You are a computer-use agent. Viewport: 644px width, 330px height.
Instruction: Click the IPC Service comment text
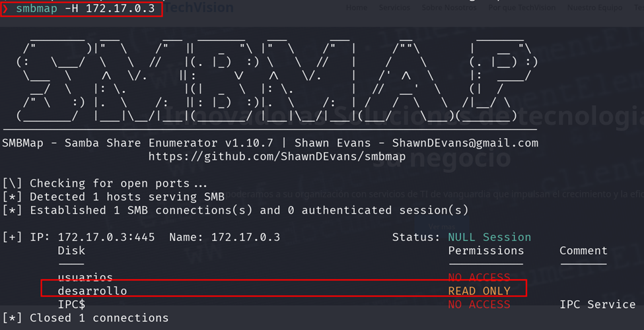[597, 304]
